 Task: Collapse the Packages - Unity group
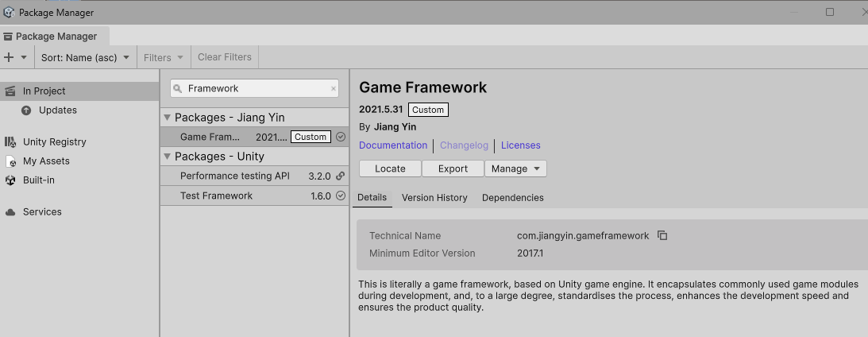pos(168,157)
